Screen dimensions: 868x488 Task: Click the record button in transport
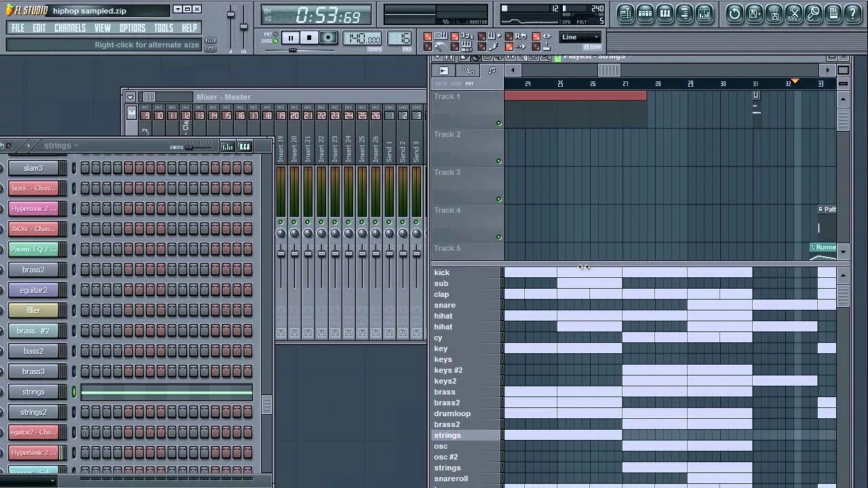pos(328,38)
